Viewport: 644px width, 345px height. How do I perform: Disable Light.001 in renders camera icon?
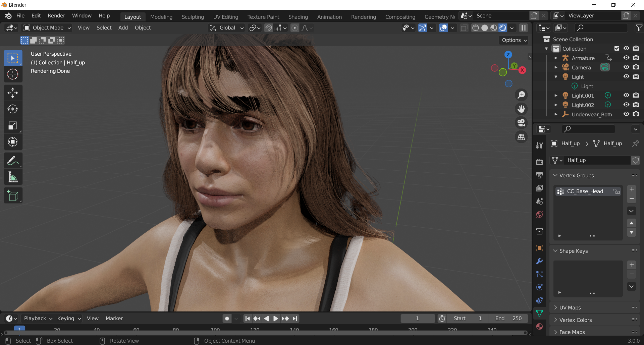tap(636, 96)
